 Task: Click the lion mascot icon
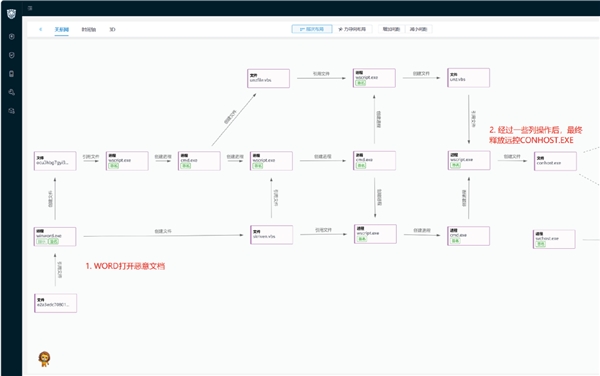(x=44, y=359)
